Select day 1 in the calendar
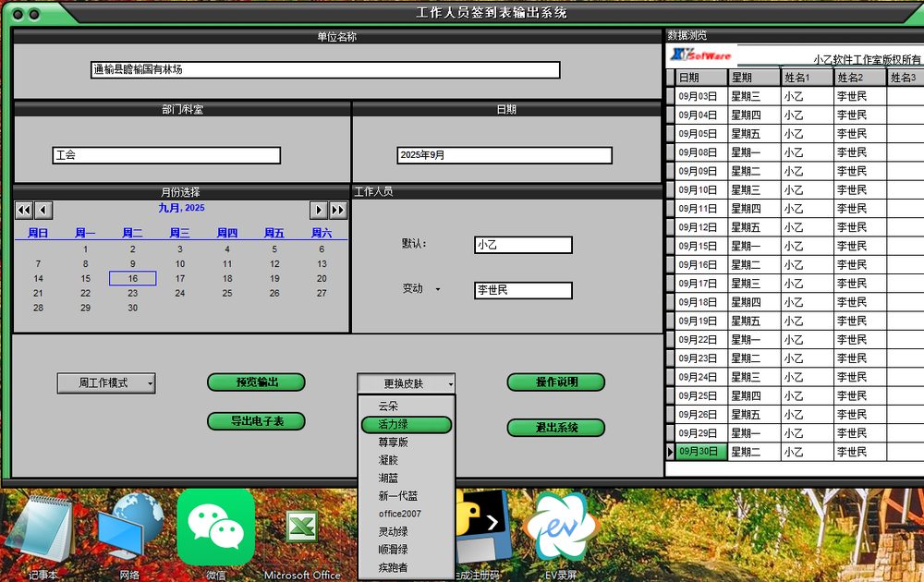 tap(85, 249)
